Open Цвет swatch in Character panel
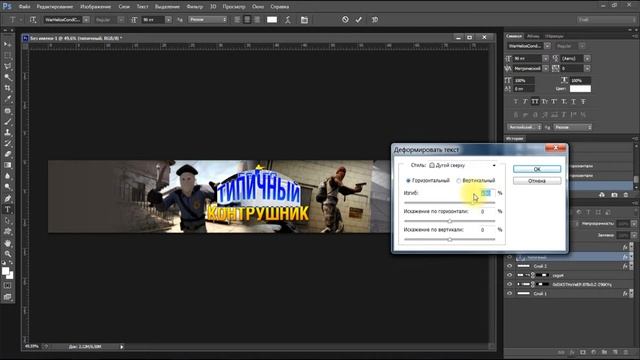Viewport: 640px width, 360px height. point(580,89)
